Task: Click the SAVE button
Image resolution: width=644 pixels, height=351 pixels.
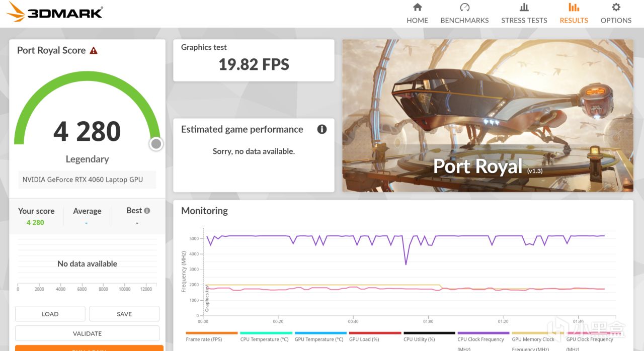Action: click(124, 314)
